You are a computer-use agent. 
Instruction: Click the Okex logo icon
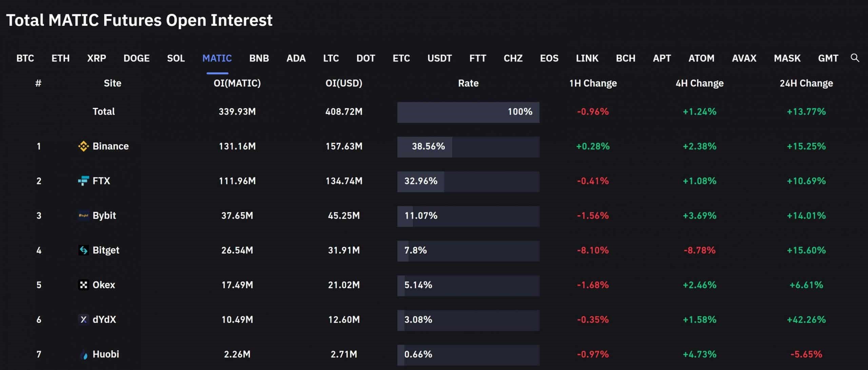(83, 285)
